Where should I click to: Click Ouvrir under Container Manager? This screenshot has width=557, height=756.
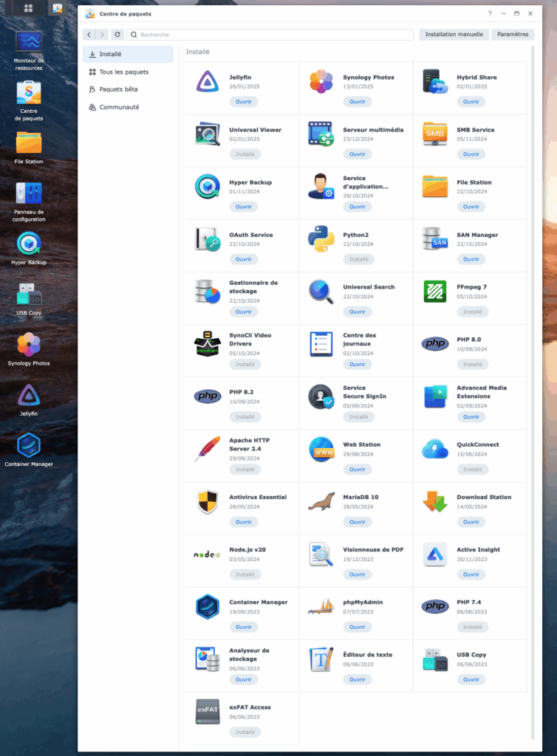click(244, 628)
